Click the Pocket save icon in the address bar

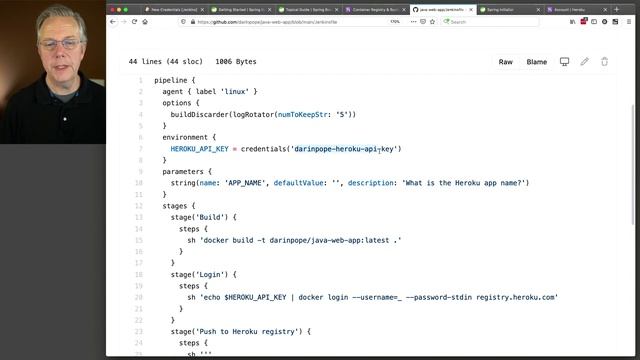(x=423, y=22)
